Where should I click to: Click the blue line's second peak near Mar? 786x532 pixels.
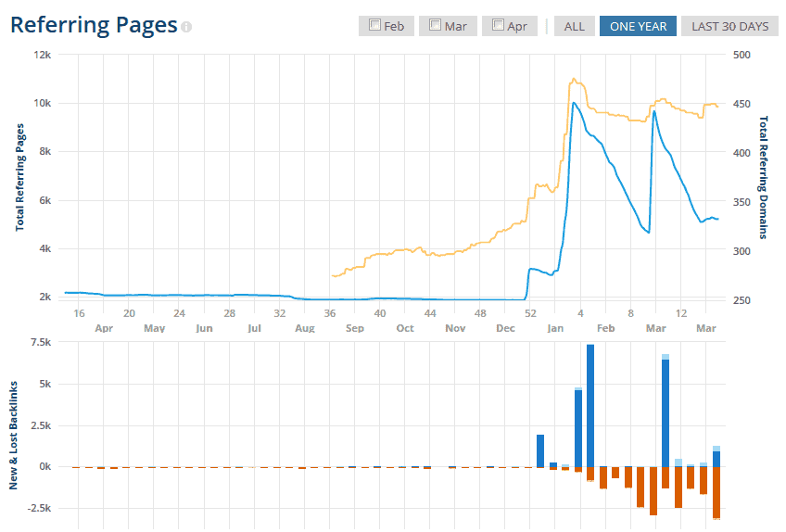click(x=654, y=111)
